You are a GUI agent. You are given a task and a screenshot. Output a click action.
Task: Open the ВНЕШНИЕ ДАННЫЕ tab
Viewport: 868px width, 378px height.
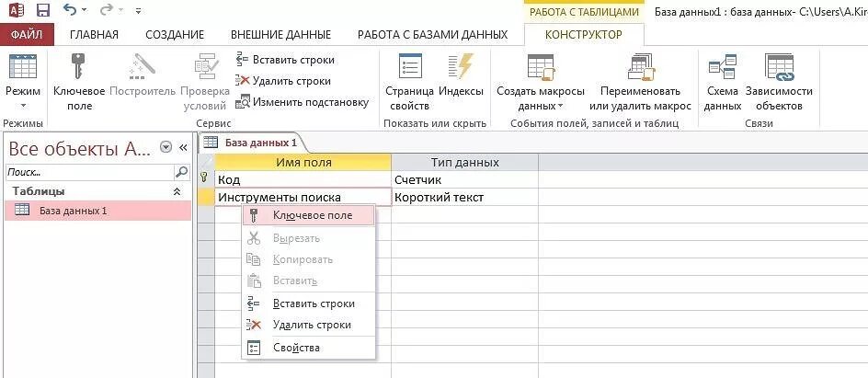pyautogui.click(x=280, y=35)
